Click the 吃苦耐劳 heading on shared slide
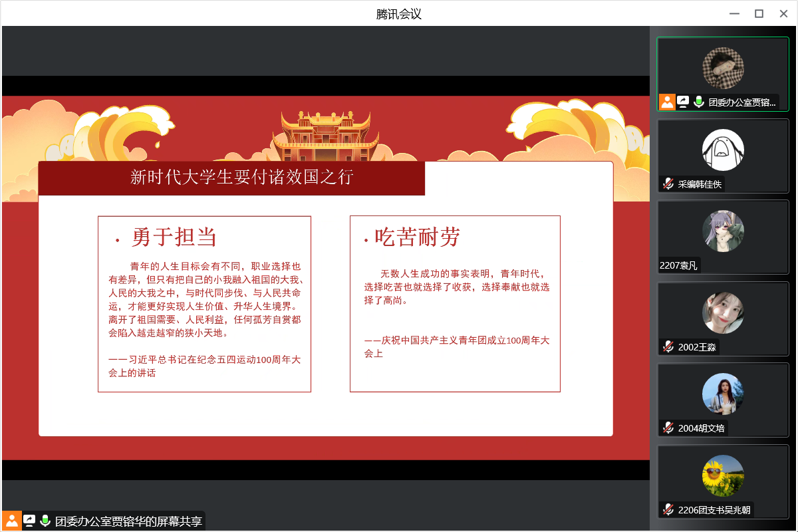 (x=417, y=237)
